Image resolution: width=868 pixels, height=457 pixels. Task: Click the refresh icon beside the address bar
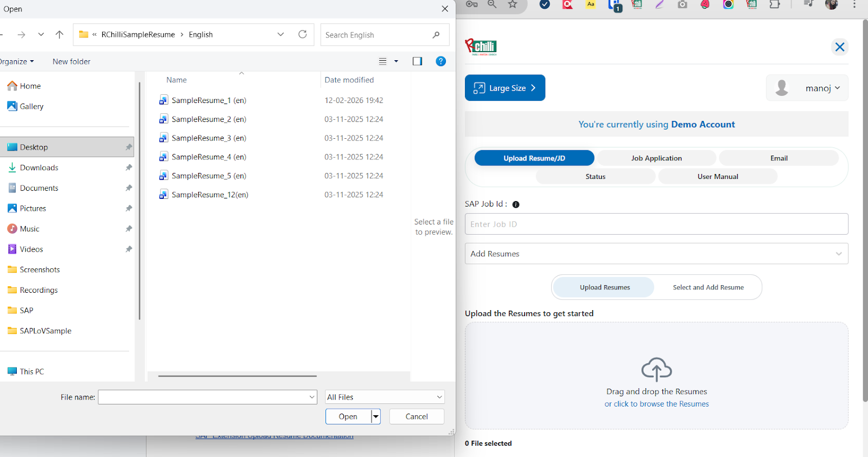[303, 34]
